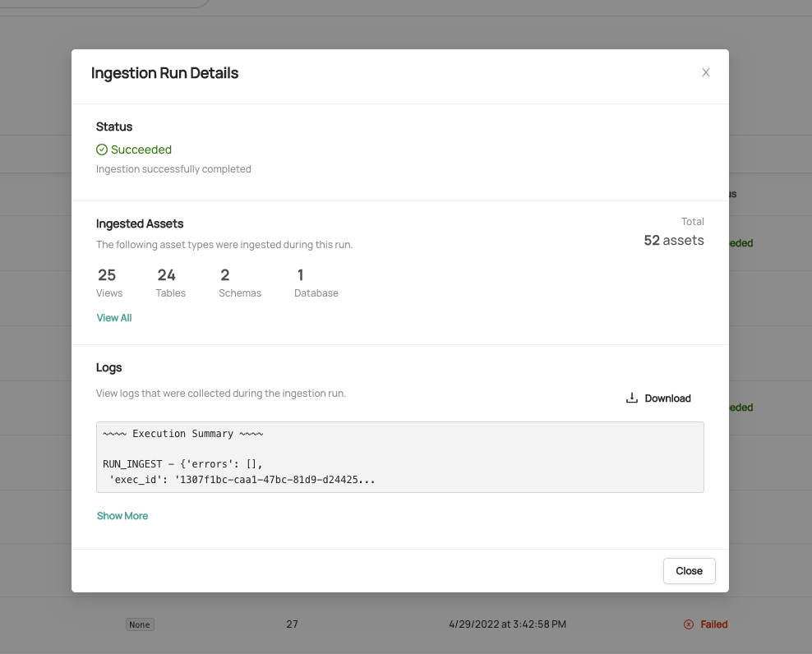The height and width of the screenshot is (654, 812).
Task: Click the Download label to save logs
Action: point(667,398)
